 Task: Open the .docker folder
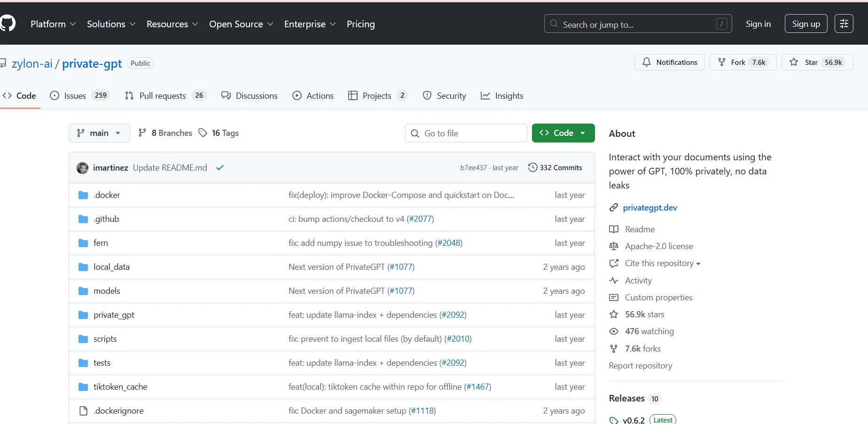coord(107,195)
